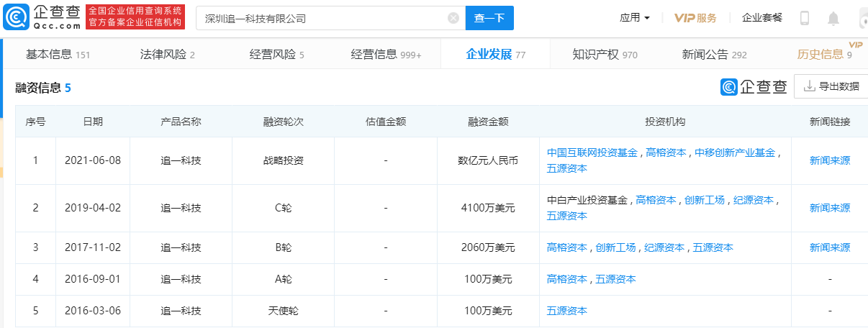Viewport: 868px width, 328px height.
Task: Switch to 知识产权 tab
Action: point(605,54)
